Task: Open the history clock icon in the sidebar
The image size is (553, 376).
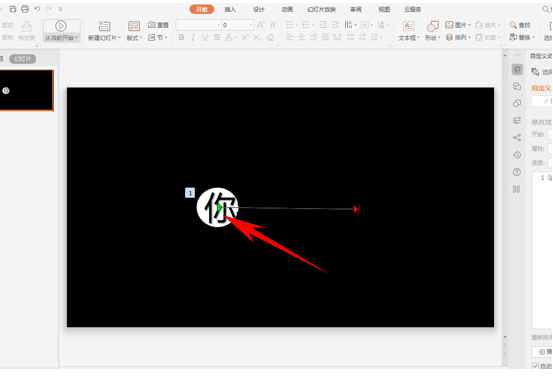Action: (517, 154)
